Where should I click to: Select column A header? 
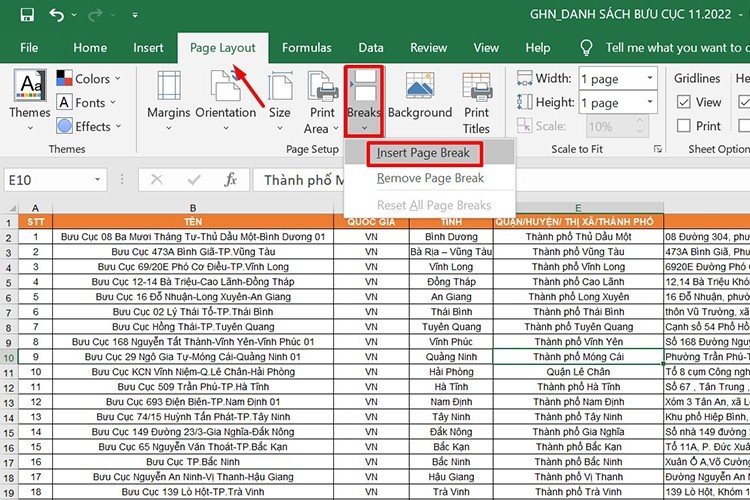pos(35,208)
